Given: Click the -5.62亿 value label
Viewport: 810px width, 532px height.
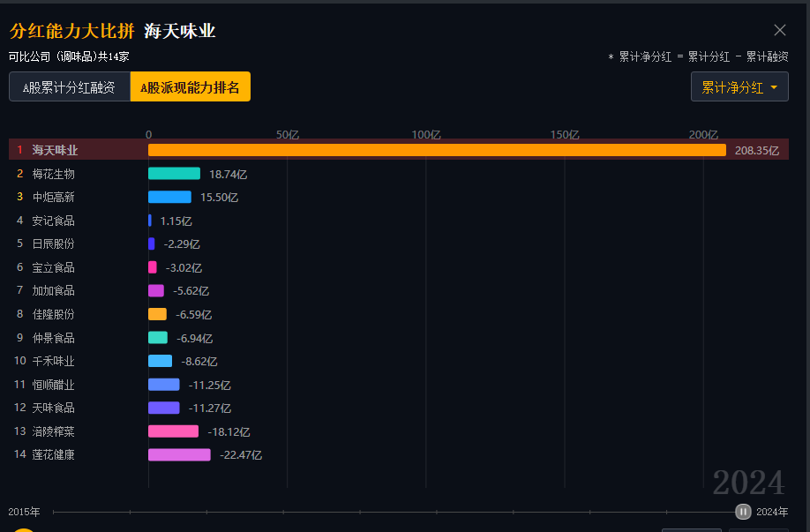Looking at the screenshot, I should (x=191, y=291).
